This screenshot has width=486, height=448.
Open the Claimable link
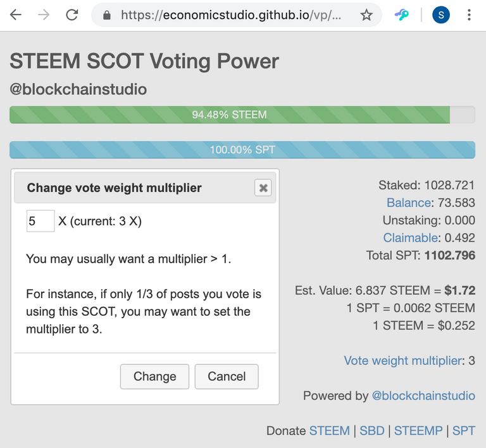[410, 238]
